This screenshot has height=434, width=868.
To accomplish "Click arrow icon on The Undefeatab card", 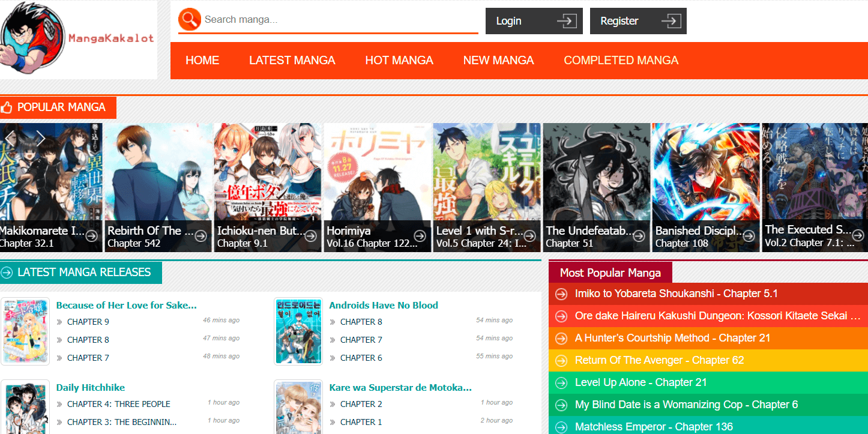I will 639,236.
